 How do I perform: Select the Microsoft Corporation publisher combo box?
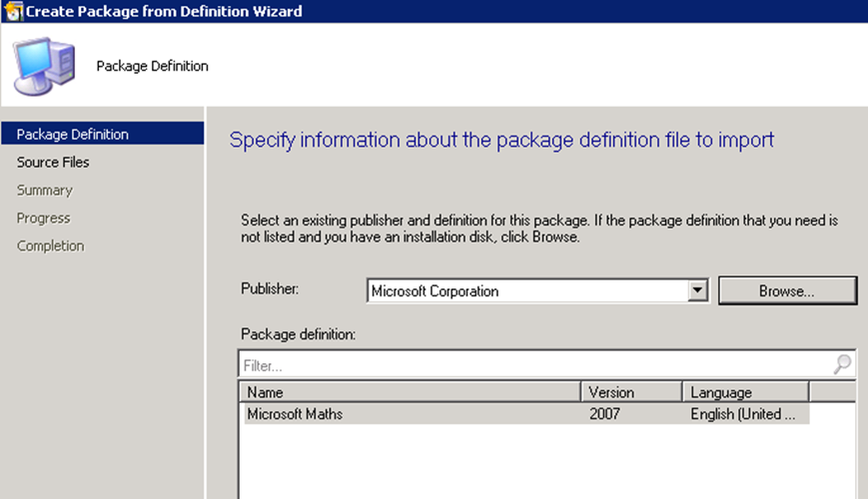537,290
